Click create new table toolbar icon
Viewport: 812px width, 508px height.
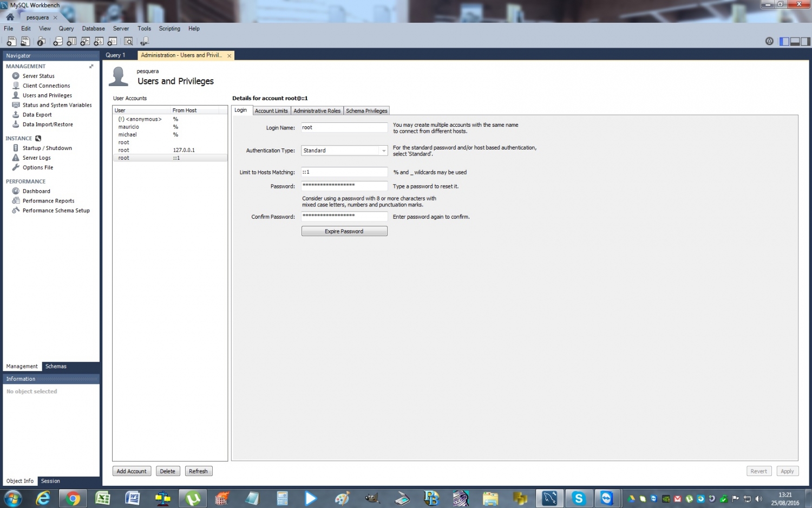pos(71,41)
